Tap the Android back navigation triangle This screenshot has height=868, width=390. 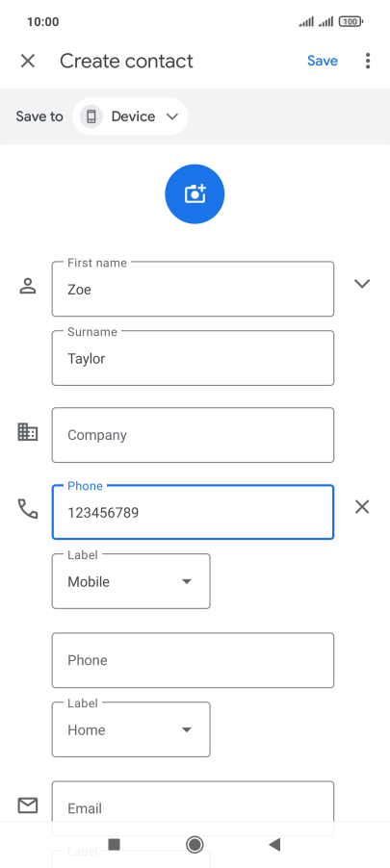274,844
